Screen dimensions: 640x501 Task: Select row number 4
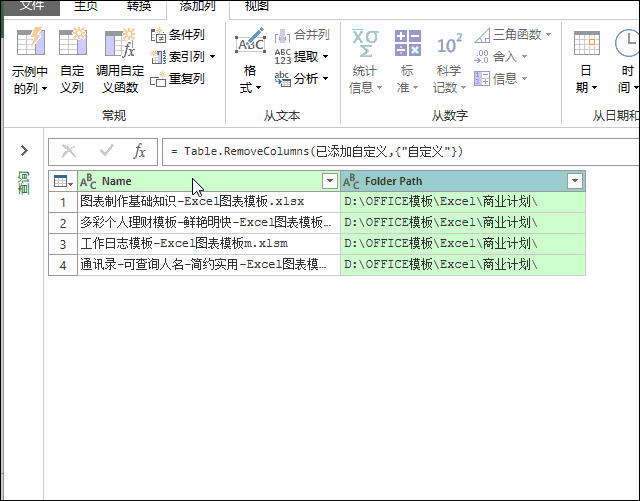click(x=63, y=265)
